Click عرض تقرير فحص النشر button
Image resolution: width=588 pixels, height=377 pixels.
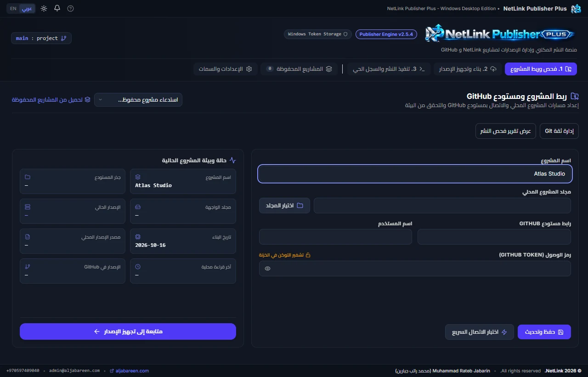click(x=506, y=131)
